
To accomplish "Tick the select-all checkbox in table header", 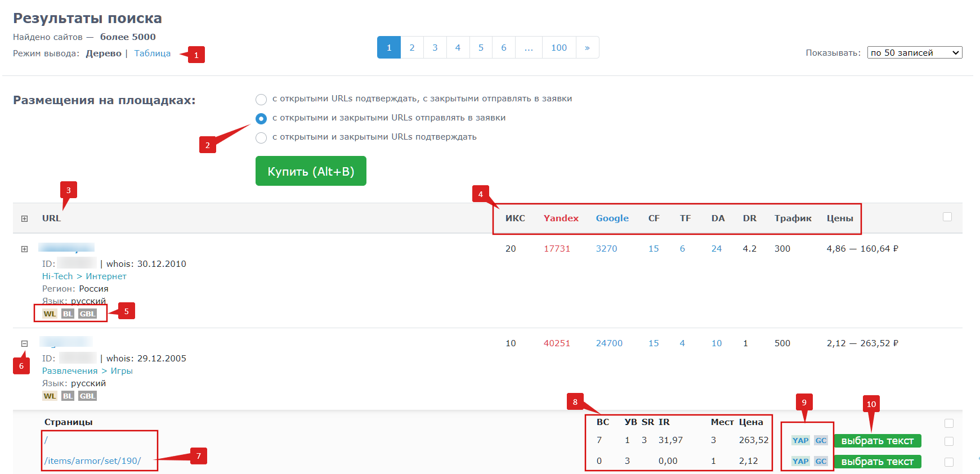I will [947, 217].
